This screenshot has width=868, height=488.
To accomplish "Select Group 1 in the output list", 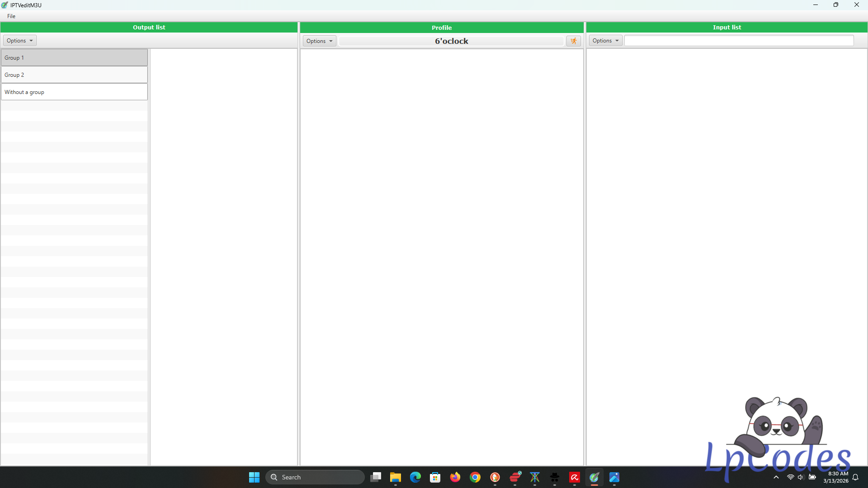I will pos(74,58).
